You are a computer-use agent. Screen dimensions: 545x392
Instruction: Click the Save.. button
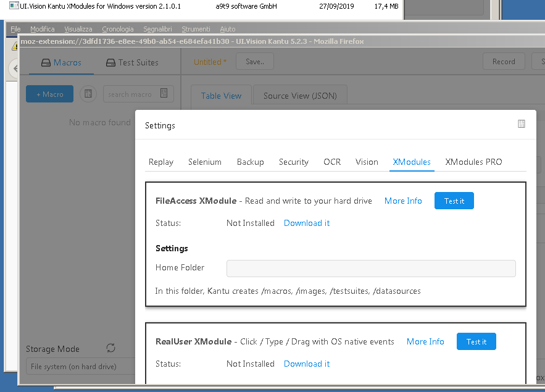[255, 62]
